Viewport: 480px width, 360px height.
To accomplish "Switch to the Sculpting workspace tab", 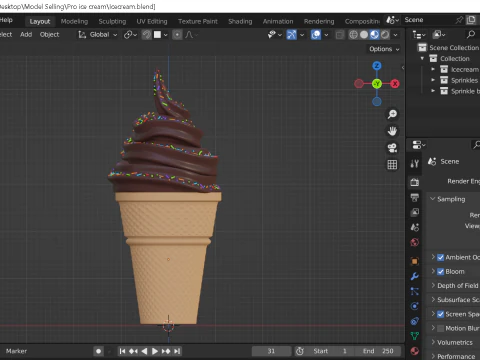I will pyautogui.click(x=112, y=21).
